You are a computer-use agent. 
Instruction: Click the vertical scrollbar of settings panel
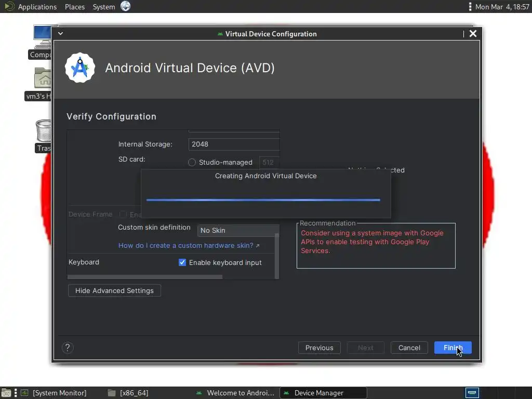pos(277,256)
